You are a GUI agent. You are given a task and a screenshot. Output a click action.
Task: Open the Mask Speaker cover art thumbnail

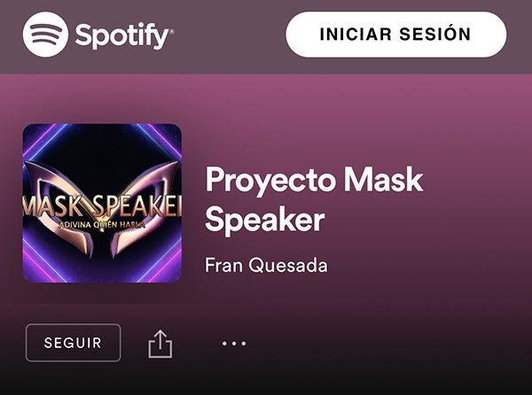102,204
